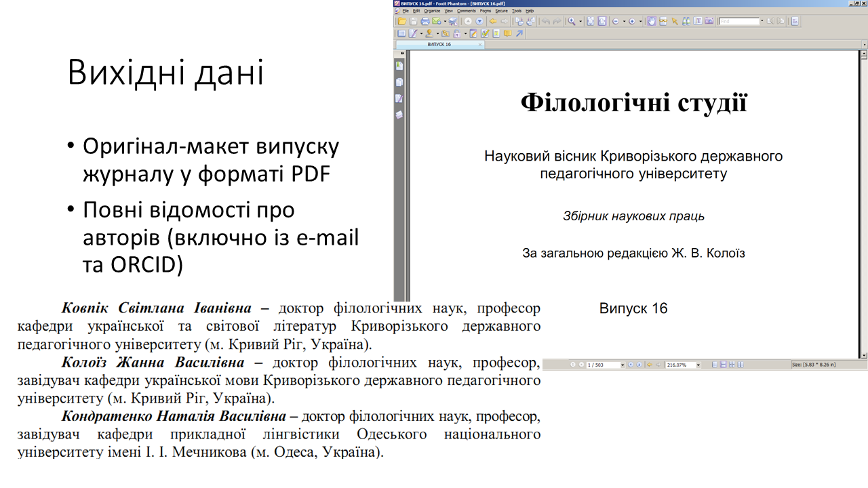The image size is (868, 488).
Task: Toggle continuous page layout in status bar
Action: point(723,365)
